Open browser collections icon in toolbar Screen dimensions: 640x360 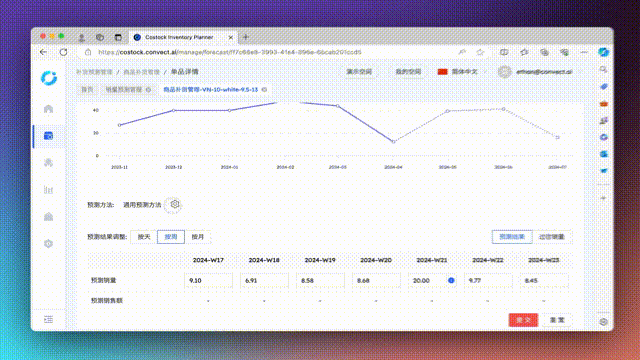click(x=544, y=52)
